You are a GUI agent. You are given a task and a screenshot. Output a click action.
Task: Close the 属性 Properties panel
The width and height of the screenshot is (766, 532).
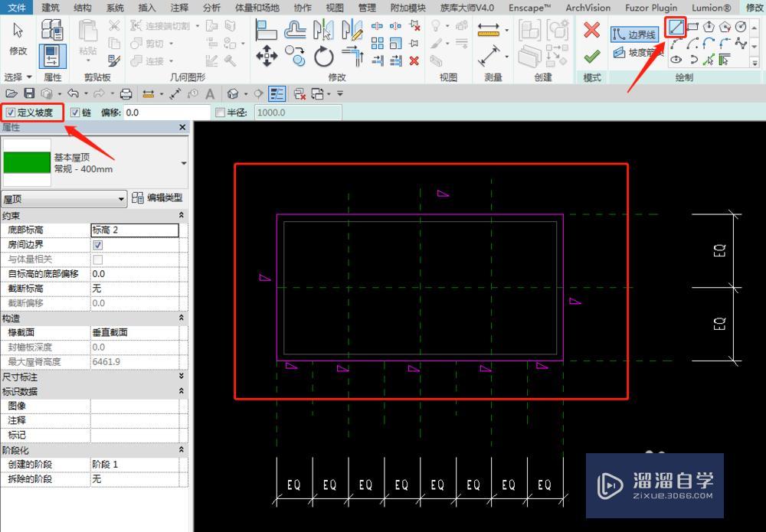182,127
